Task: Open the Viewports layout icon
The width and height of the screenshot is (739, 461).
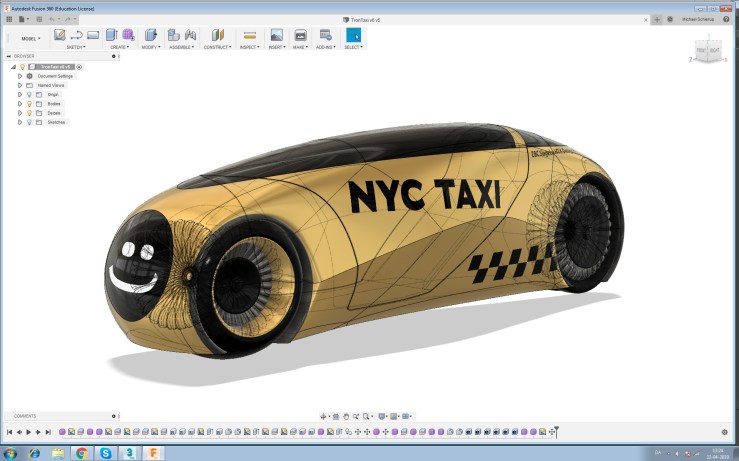Action: tap(406, 416)
